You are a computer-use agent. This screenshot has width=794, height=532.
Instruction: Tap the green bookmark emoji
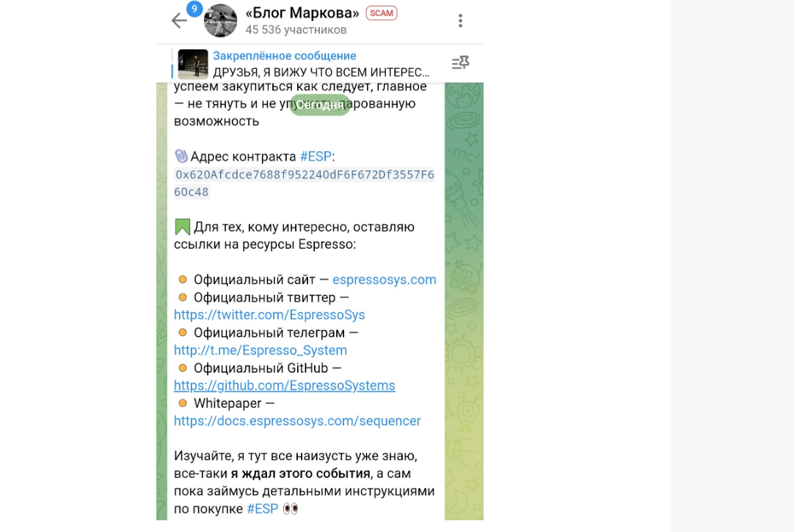point(182,227)
